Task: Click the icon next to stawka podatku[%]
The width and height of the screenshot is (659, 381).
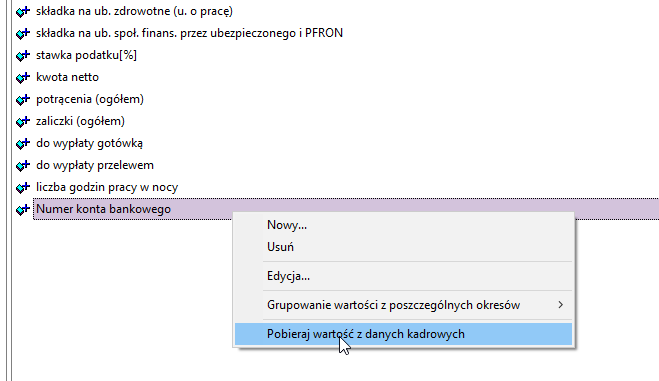Action: (23, 55)
